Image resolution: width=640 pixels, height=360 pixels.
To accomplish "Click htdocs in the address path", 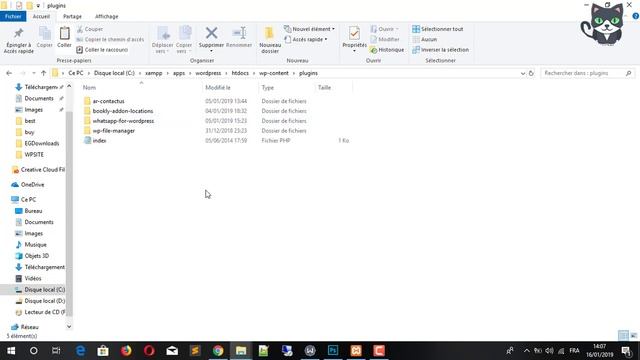I will [240, 73].
